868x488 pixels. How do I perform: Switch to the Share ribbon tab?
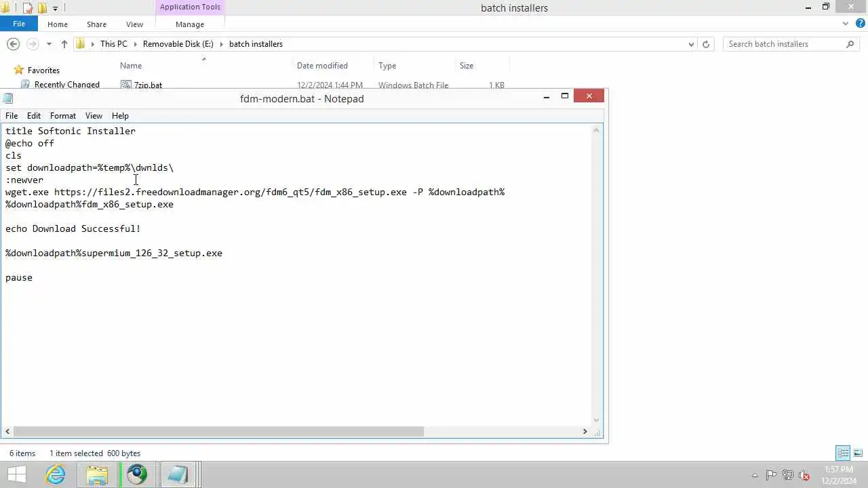[96, 24]
